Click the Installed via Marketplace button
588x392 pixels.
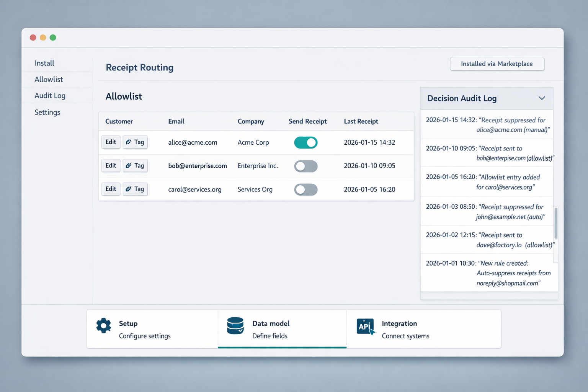click(x=497, y=64)
